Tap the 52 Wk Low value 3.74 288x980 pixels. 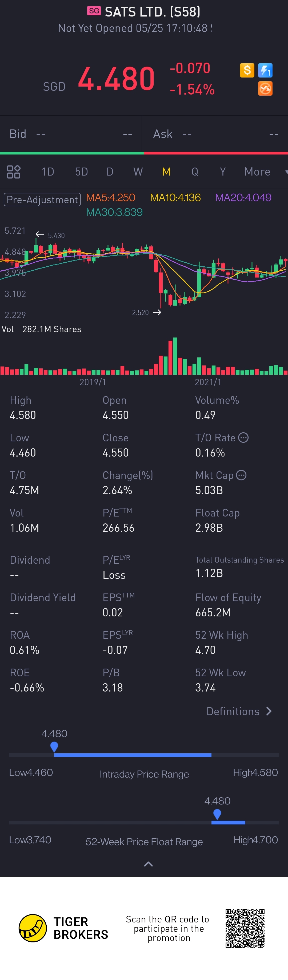point(205,688)
